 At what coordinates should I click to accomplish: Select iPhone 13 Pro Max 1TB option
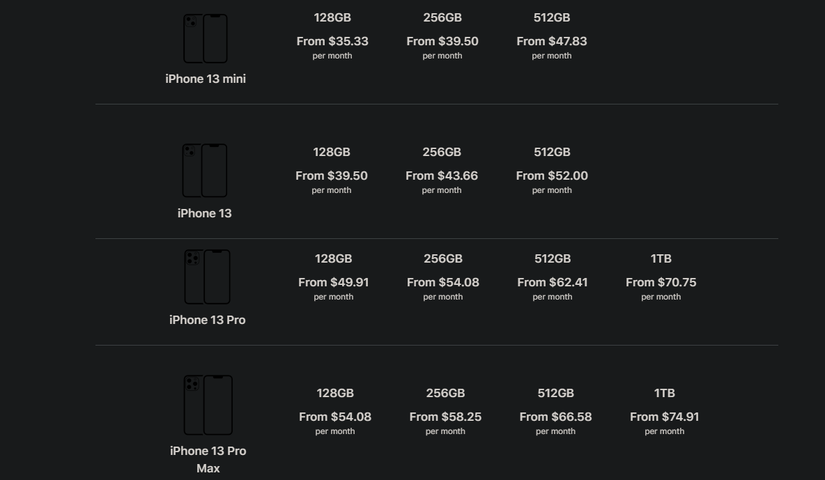(665, 411)
